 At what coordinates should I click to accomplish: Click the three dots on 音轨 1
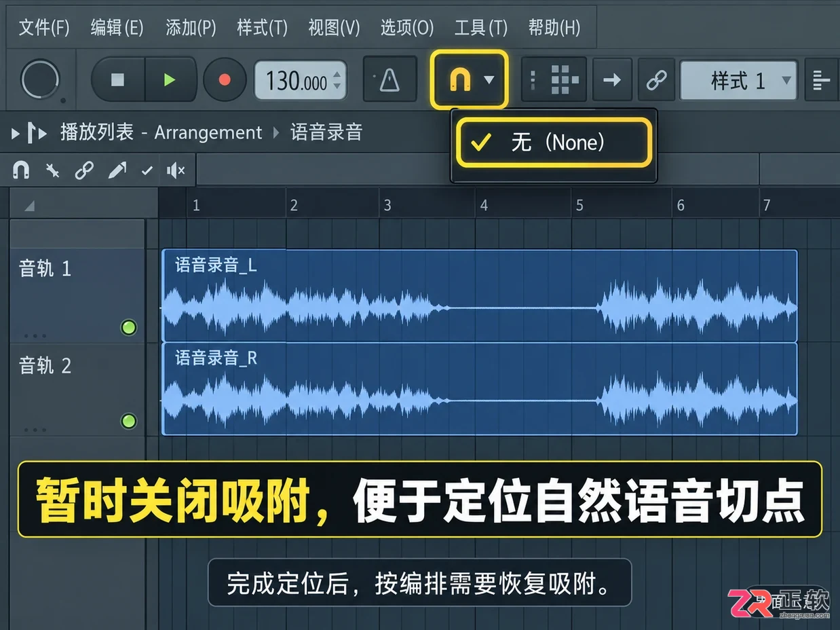(x=35, y=335)
